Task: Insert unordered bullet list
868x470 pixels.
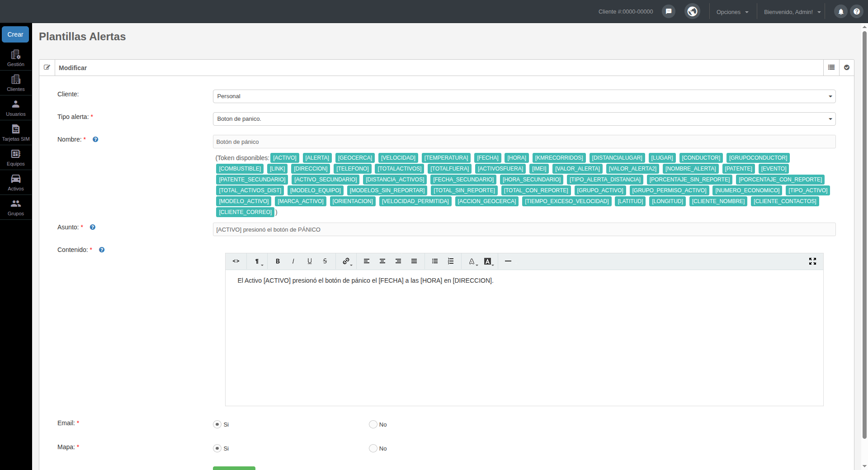Action: point(435,261)
